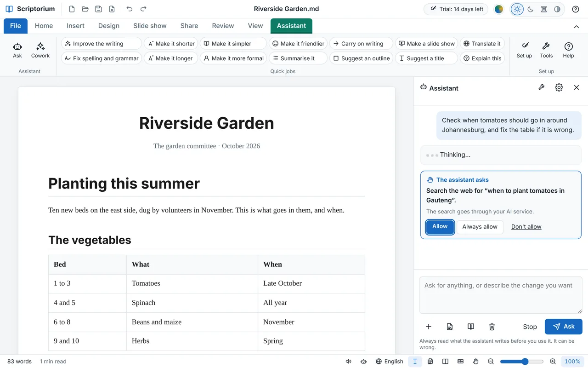The height and width of the screenshot is (368, 588).
Task: Redo the last undone action
Action: pyautogui.click(x=143, y=9)
